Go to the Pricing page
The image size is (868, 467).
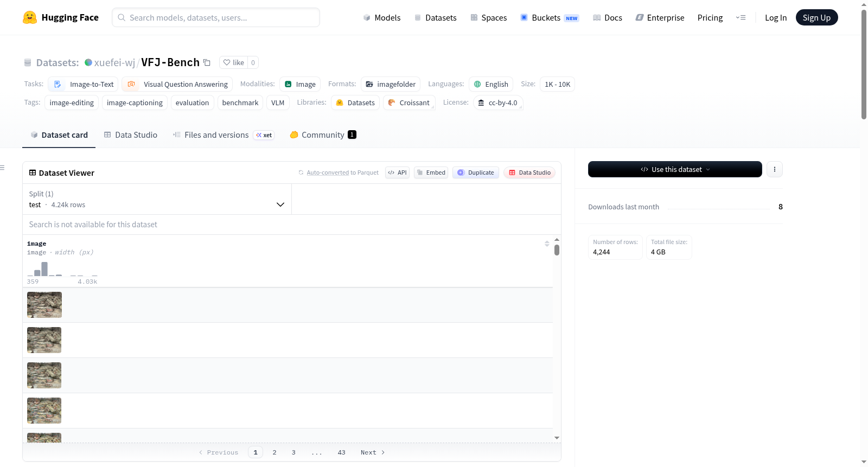click(x=710, y=17)
